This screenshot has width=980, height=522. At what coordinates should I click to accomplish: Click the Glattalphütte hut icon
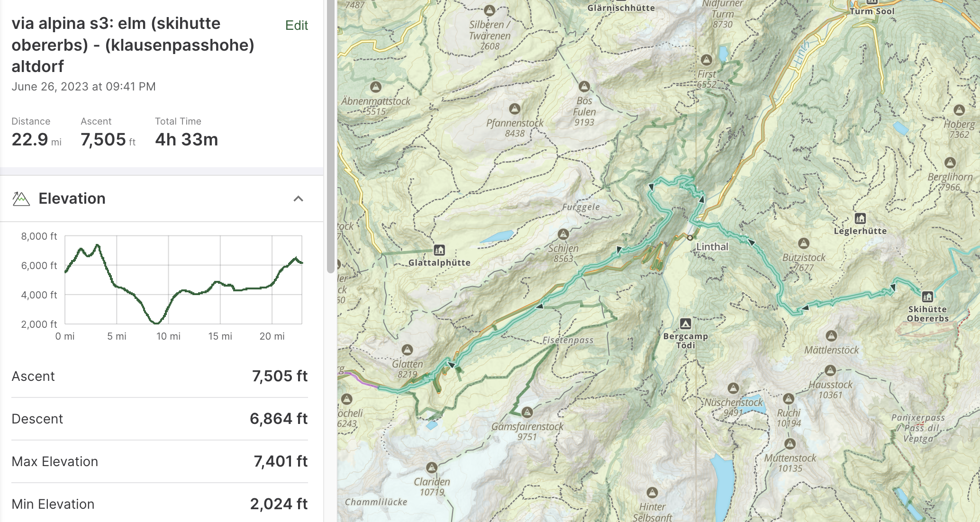[x=439, y=250]
